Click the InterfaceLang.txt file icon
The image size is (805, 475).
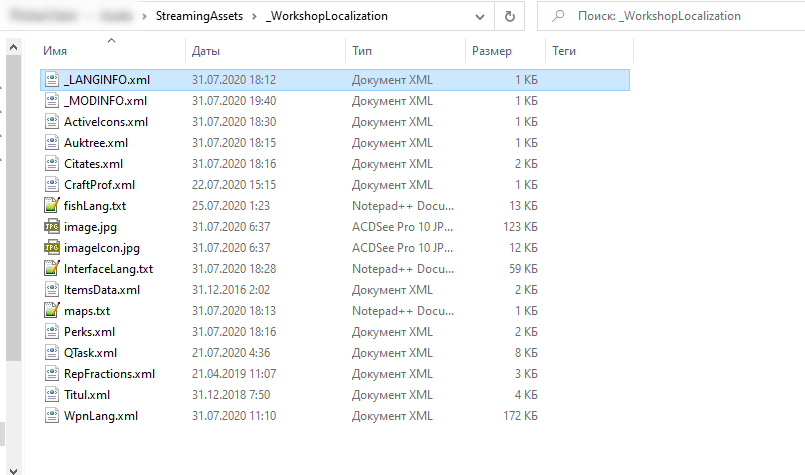click(52, 269)
